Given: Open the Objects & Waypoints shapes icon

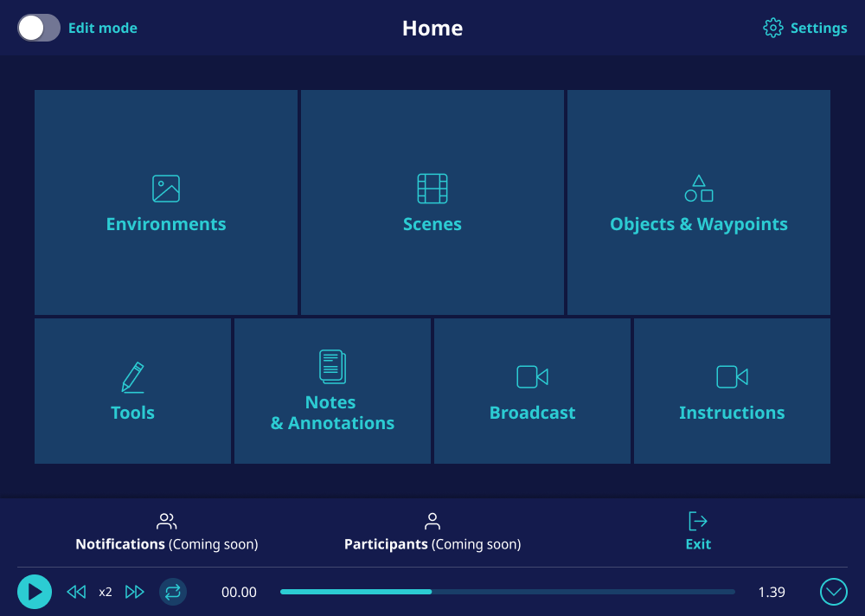Looking at the screenshot, I should tap(699, 189).
